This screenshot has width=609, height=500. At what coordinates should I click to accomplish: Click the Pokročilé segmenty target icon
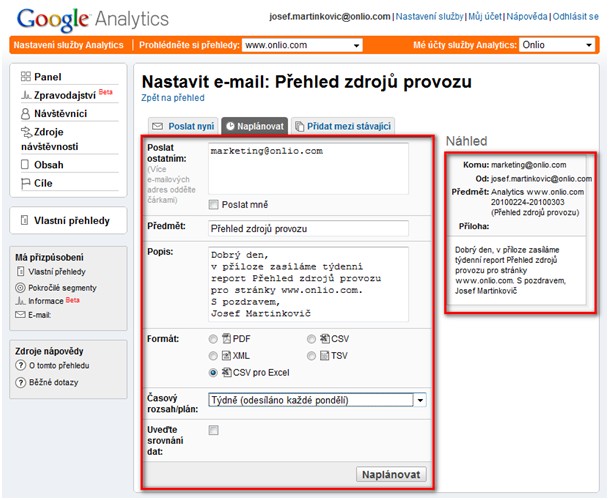pos(20,288)
